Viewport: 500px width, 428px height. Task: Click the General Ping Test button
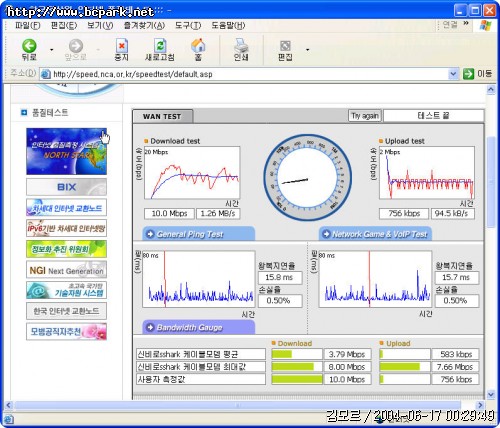click(199, 234)
